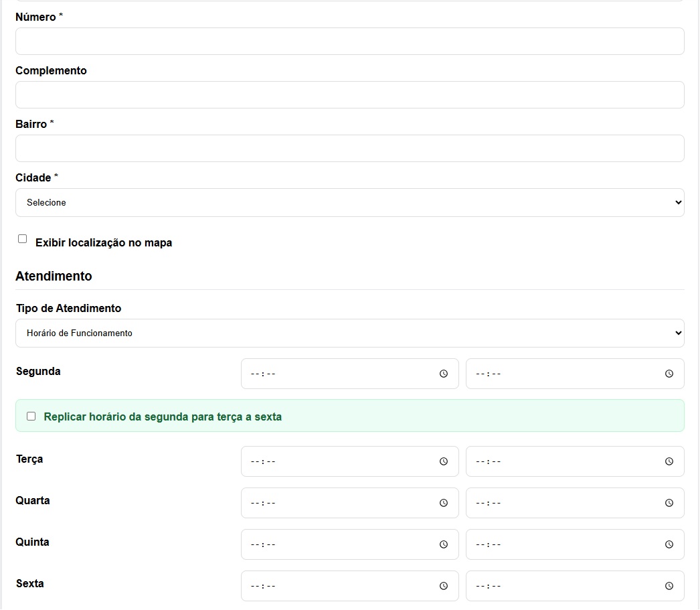Click clock icon for Quinta closing time
Screen dimensions: 700x610
pos(669,544)
